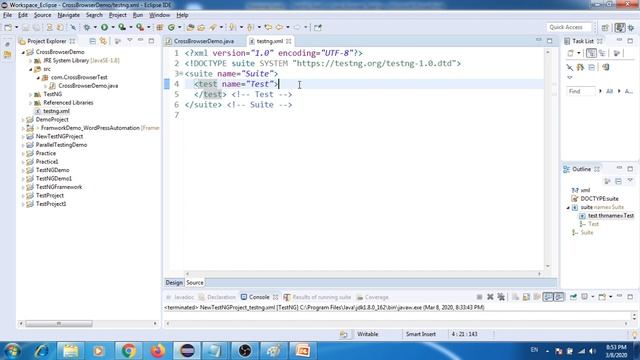Screen dimensions: 640x360
Task: Select testng.xml in Project Explorer
Action: coord(56,111)
